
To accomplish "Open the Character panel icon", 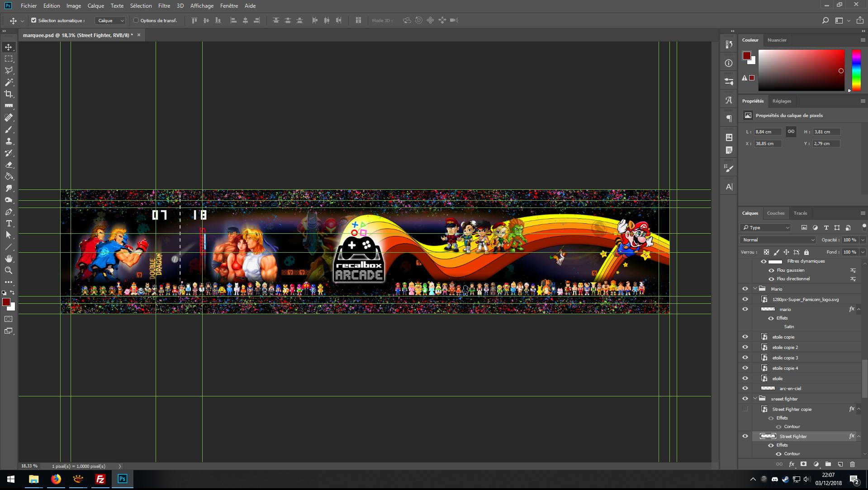I will [x=729, y=100].
